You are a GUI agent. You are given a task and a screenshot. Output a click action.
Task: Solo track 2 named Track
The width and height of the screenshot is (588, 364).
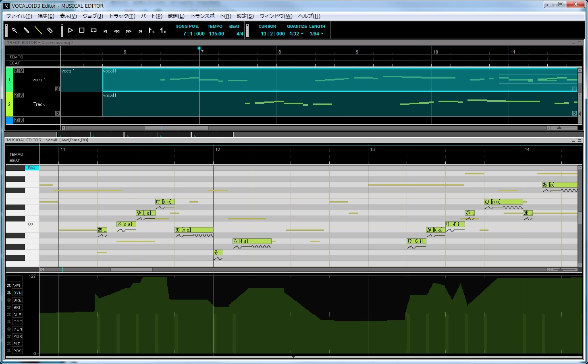21,95
